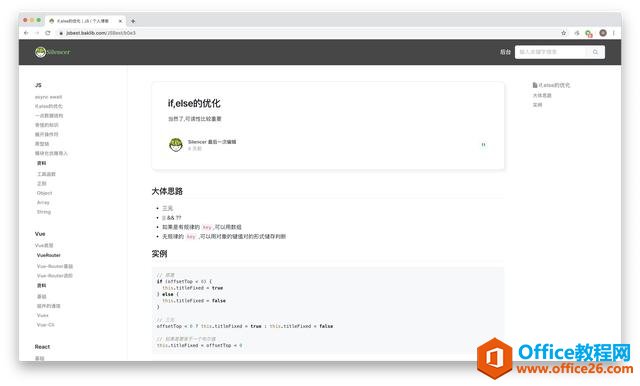Click the 大体思路 section heading

[167, 191]
